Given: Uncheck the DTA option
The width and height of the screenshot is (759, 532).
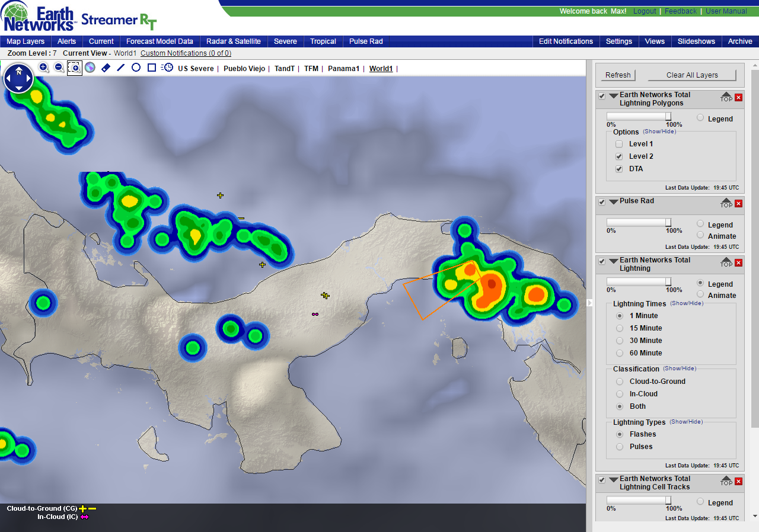Looking at the screenshot, I should [619, 169].
